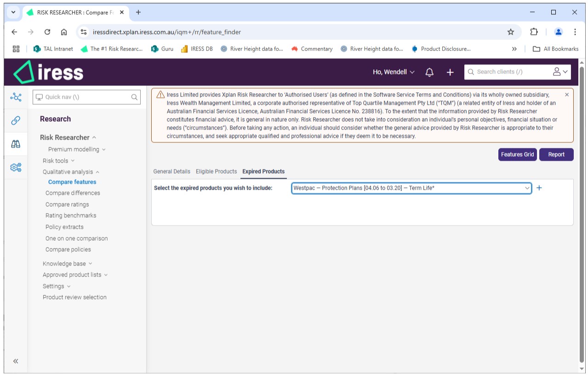The image size is (588, 378).
Task: Add another expired product with plus icon
Action: pos(539,188)
